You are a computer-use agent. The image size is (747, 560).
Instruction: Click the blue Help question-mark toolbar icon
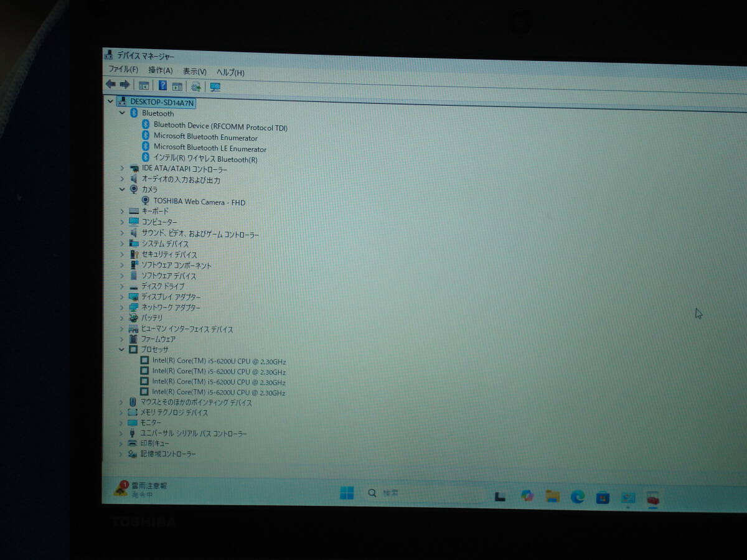coord(162,85)
